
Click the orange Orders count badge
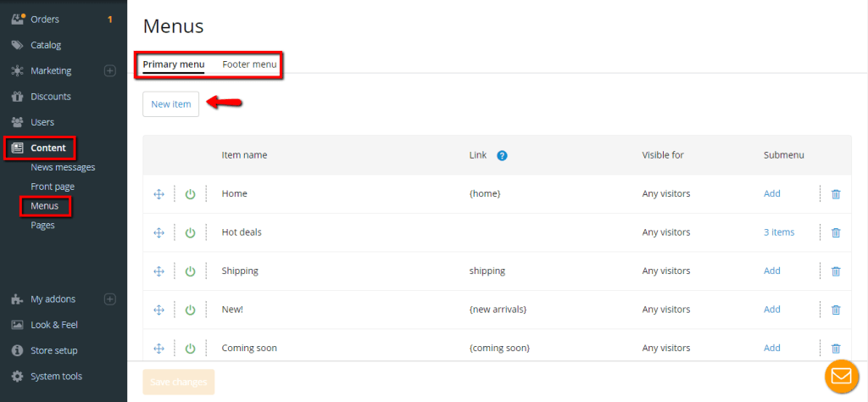[x=109, y=20]
